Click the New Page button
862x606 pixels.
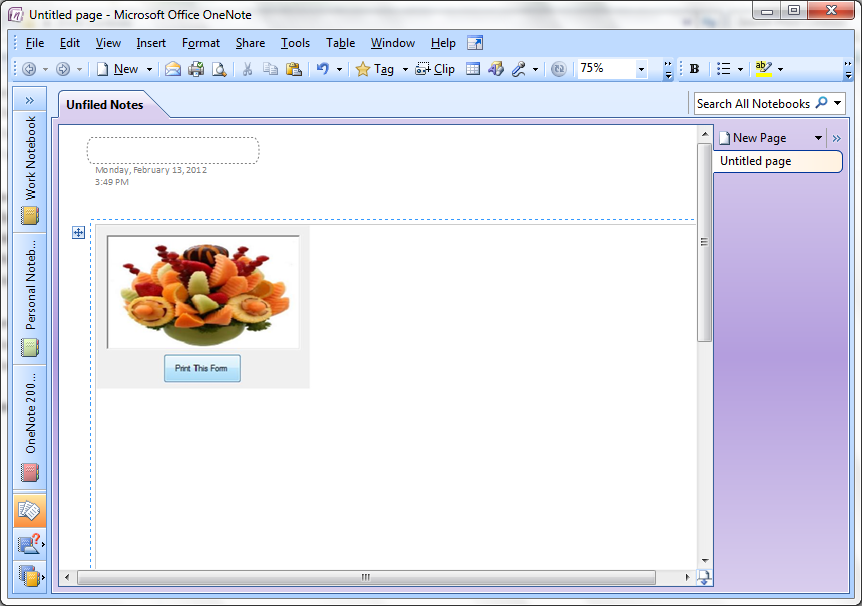coord(753,138)
